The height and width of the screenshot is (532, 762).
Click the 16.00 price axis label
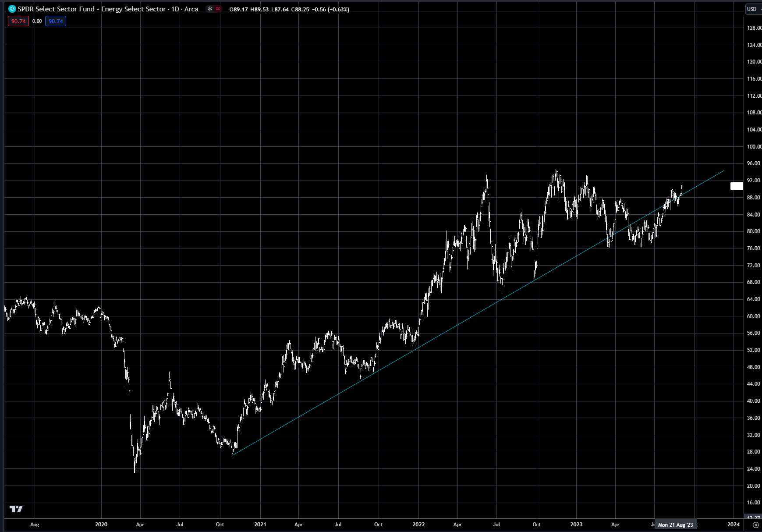point(754,503)
